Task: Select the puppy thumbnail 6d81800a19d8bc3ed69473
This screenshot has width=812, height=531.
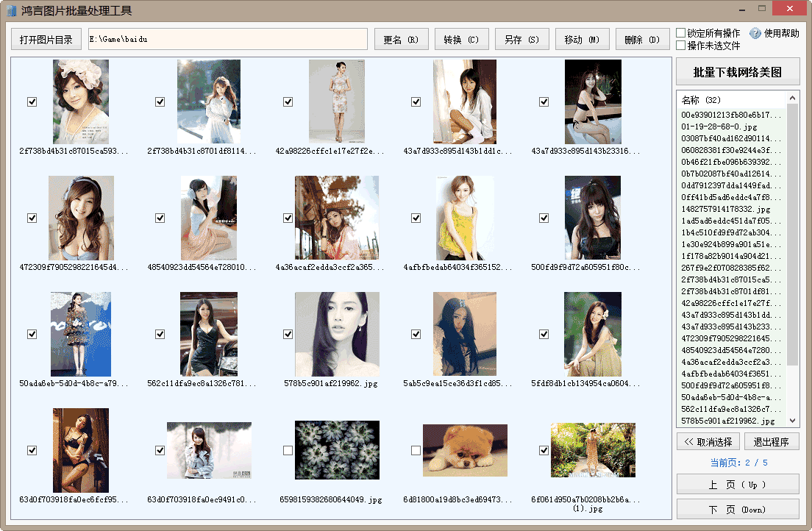Action: 465,451
